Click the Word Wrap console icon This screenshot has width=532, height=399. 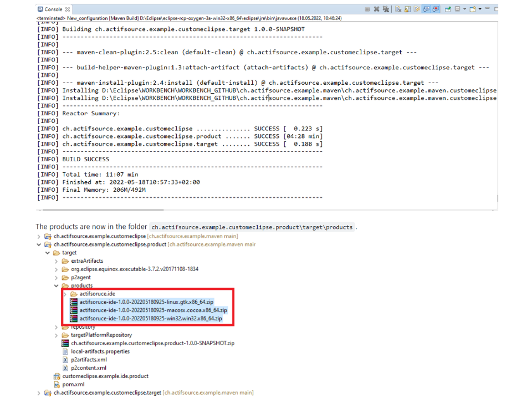pos(417,9)
